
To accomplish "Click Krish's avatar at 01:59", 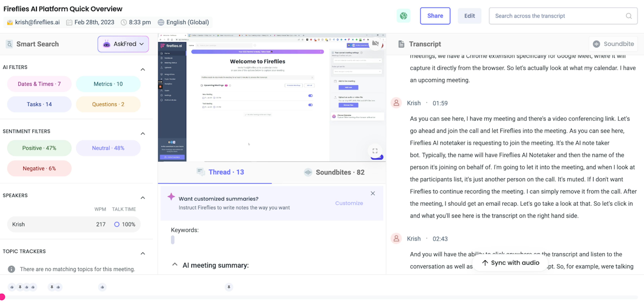I will (x=396, y=103).
